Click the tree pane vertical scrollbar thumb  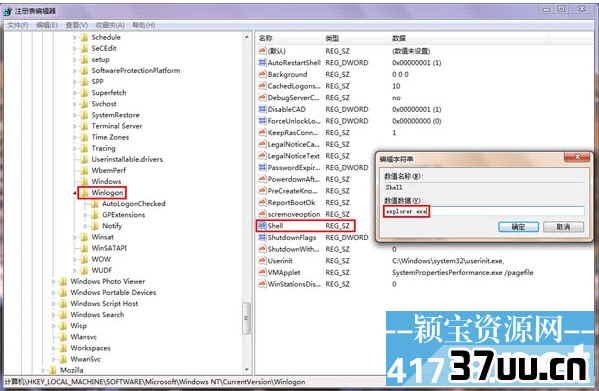[x=247, y=318]
